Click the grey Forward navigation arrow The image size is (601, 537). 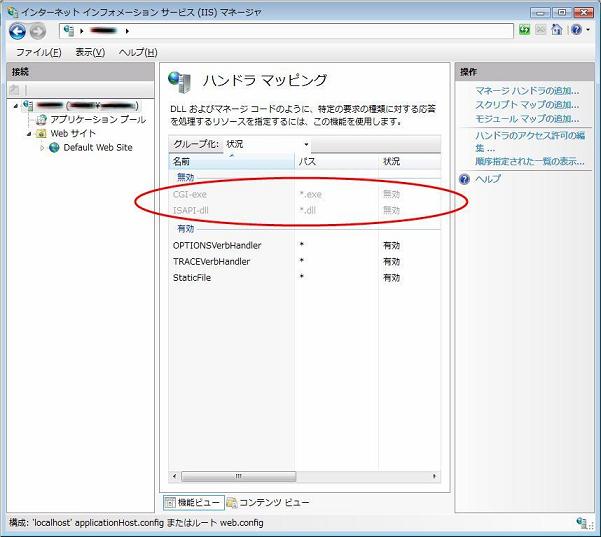38,31
